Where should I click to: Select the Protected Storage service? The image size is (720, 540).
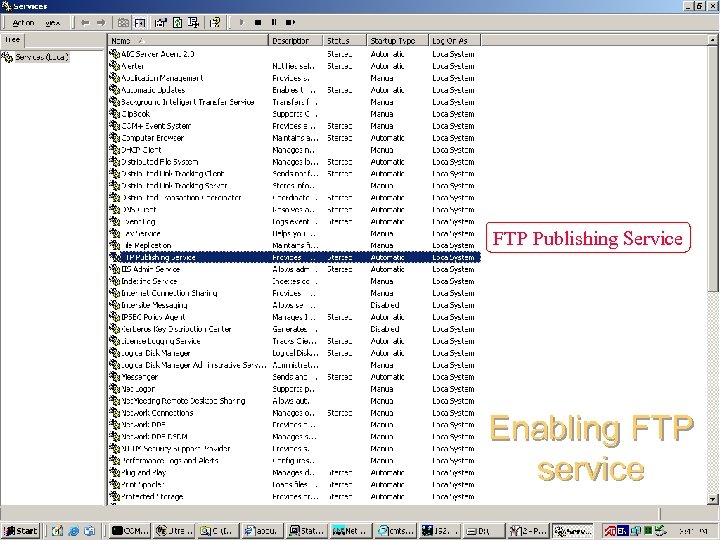pyautogui.click(x=295, y=496)
